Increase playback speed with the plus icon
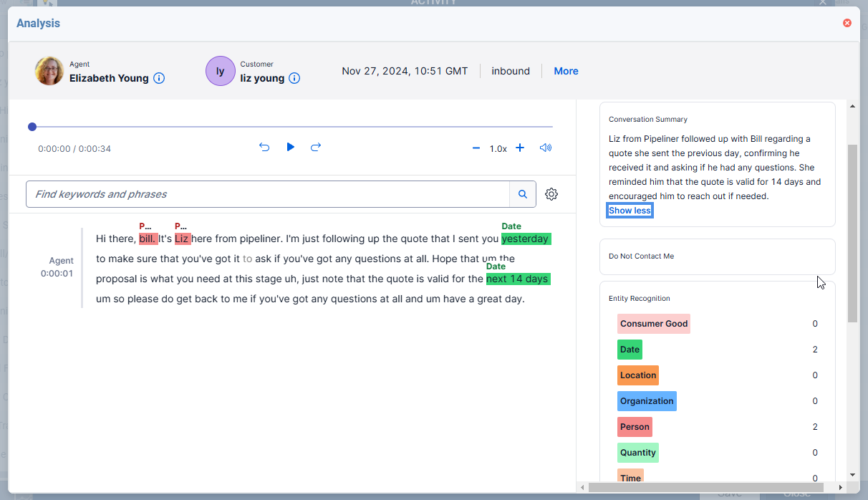The image size is (868, 500). pos(520,148)
